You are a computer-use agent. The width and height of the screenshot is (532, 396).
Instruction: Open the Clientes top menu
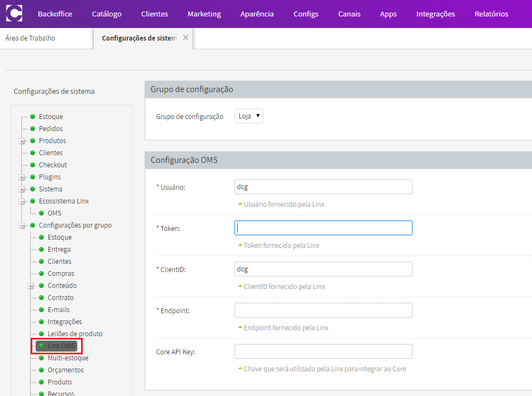155,14
